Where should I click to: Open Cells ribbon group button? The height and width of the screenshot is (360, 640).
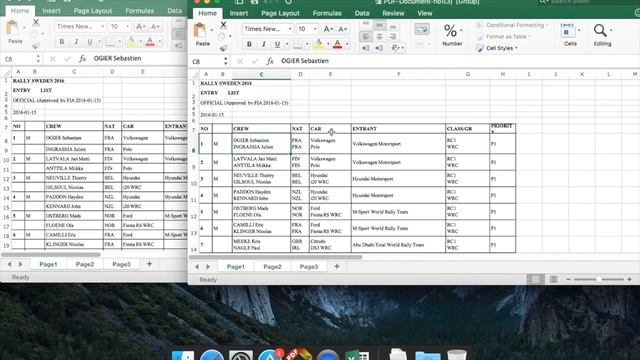570,35
